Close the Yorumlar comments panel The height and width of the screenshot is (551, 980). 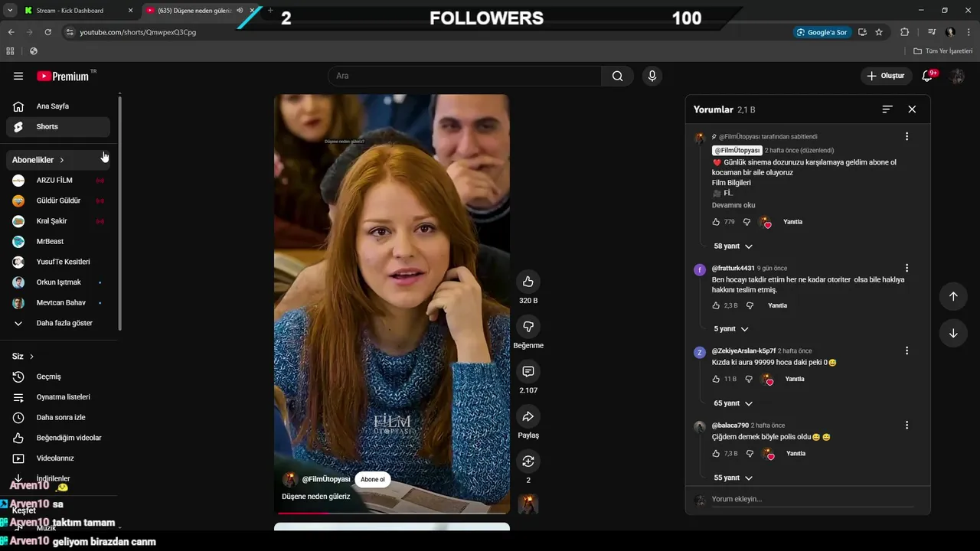(x=912, y=109)
